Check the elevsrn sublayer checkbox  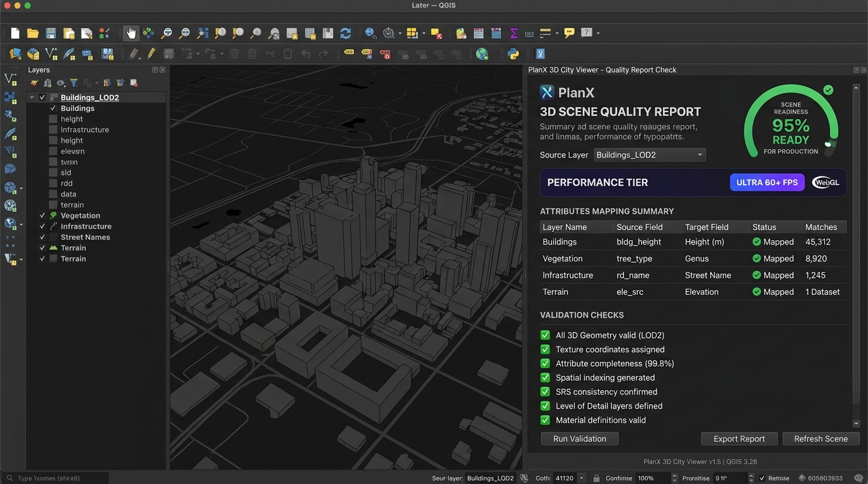click(53, 151)
